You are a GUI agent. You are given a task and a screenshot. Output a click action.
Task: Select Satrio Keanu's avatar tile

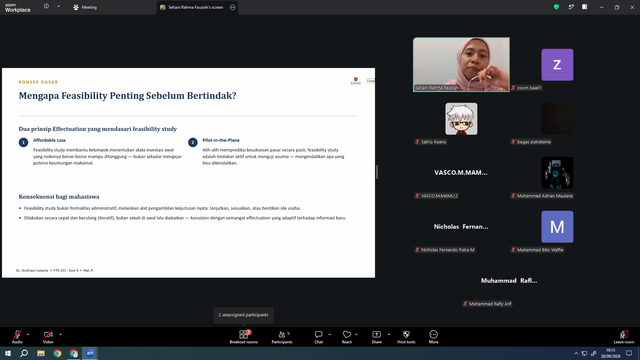(x=461, y=119)
